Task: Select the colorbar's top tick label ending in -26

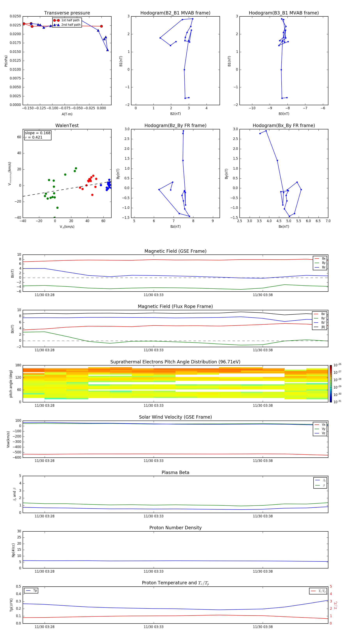Action: [337, 365]
